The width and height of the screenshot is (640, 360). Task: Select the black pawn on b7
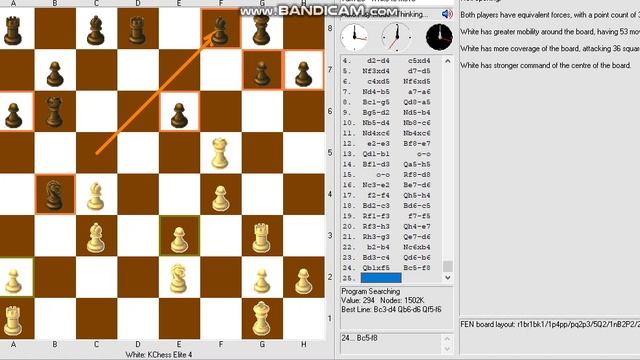(x=55, y=74)
